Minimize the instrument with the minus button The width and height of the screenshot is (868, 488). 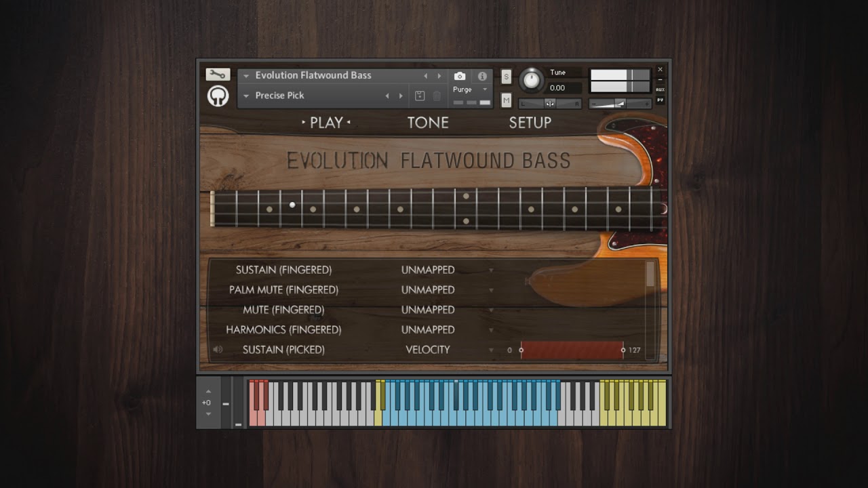click(660, 79)
